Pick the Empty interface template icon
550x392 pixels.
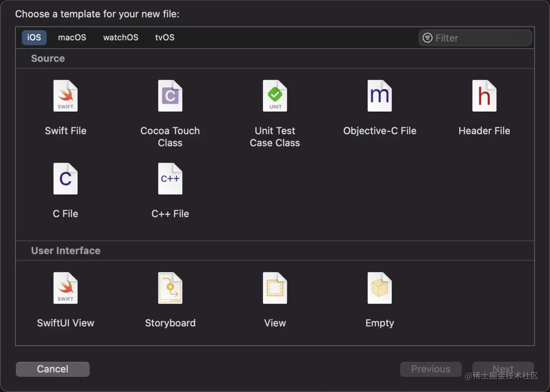pos(379,288)
